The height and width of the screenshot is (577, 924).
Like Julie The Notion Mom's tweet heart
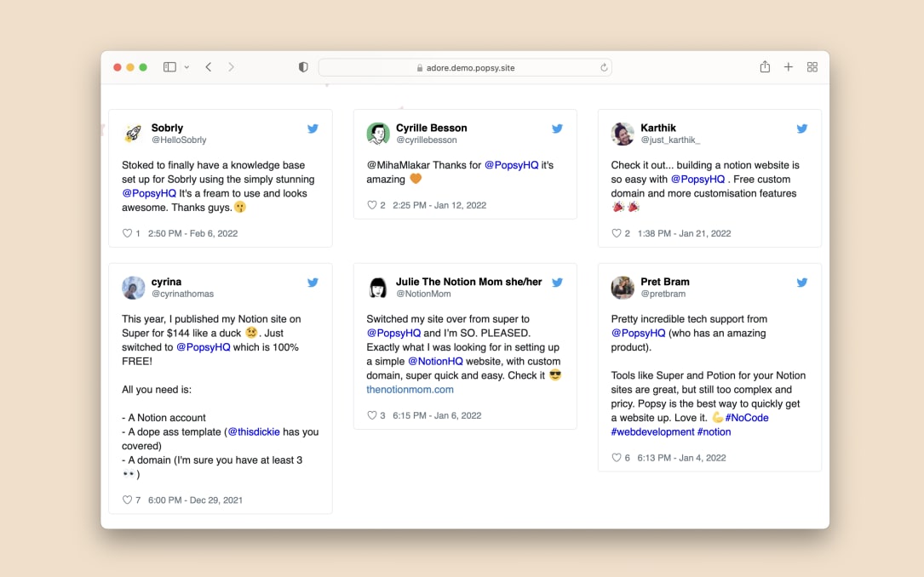tap(371, 415)
